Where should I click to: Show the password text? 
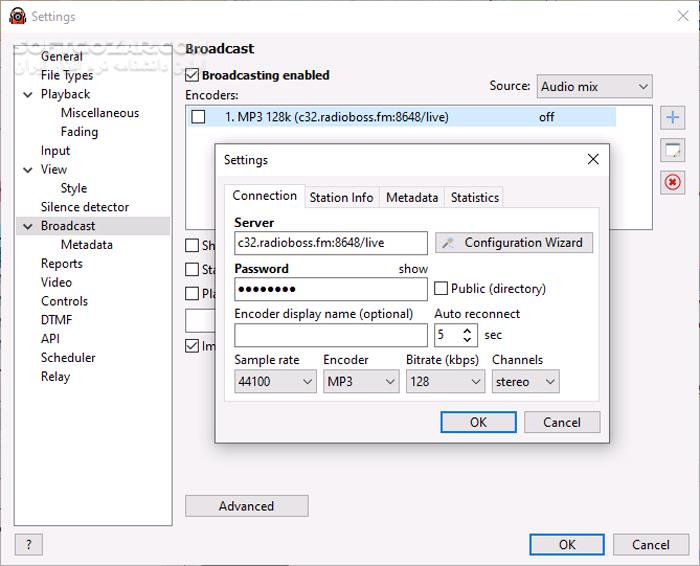[413, 269]
